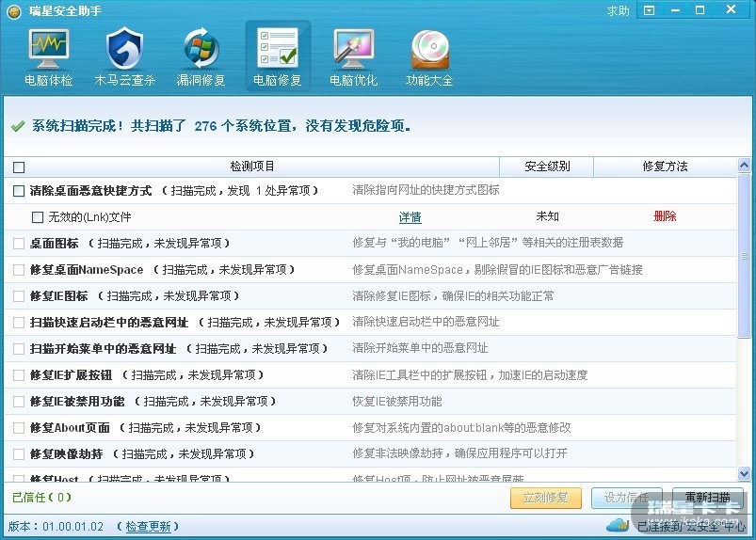Click the vertical scrollbar thumb
The image size is (756, 540).
(744, 256)
